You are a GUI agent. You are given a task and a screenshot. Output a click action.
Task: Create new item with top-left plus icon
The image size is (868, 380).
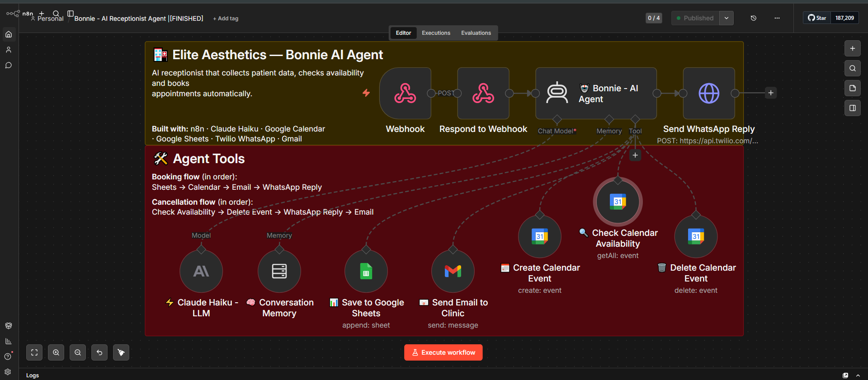pos(42,14)
